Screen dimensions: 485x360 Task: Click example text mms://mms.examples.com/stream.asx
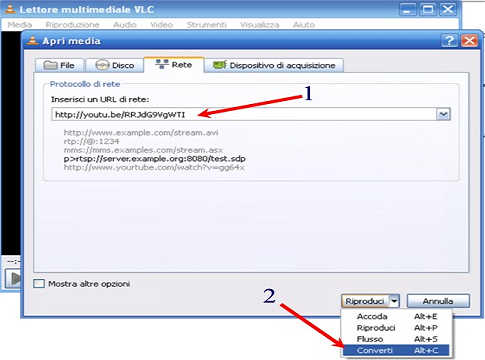pyautogui.click(x=143, y=150)
